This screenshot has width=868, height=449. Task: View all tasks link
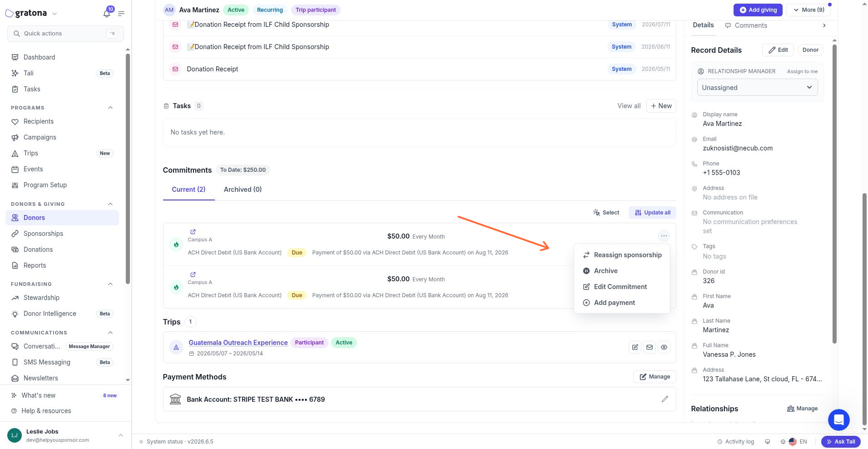(x=629, y=106)
